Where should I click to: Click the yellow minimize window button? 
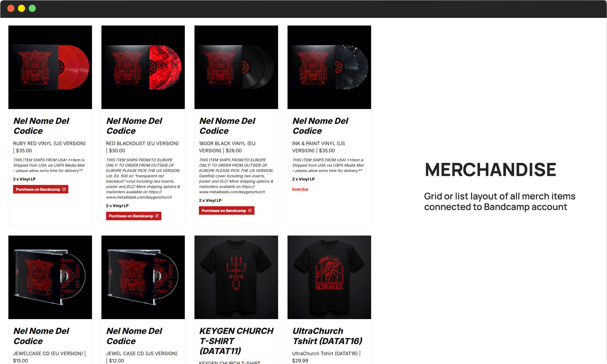point(22,8)
